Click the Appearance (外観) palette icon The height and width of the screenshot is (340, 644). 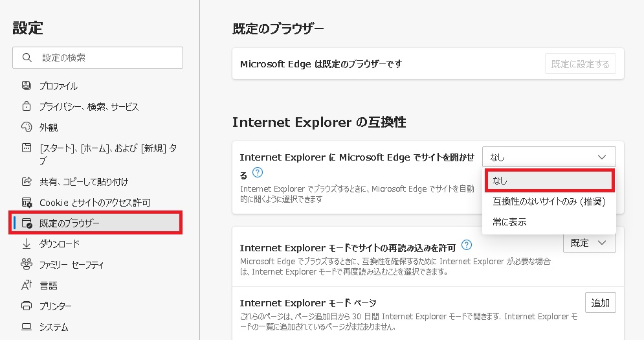27,127
